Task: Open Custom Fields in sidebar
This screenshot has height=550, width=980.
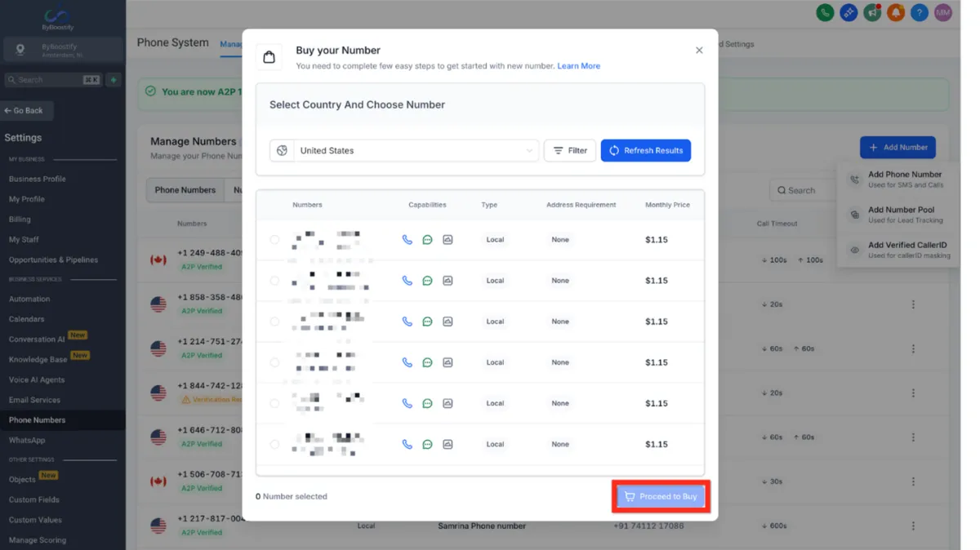Action: tap(34, 500)
